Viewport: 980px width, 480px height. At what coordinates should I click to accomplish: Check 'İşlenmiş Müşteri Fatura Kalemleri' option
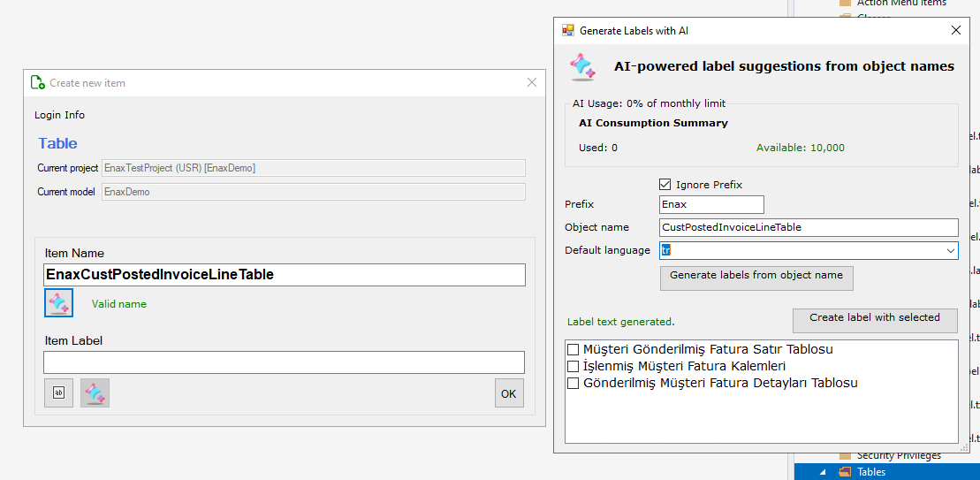573,366
